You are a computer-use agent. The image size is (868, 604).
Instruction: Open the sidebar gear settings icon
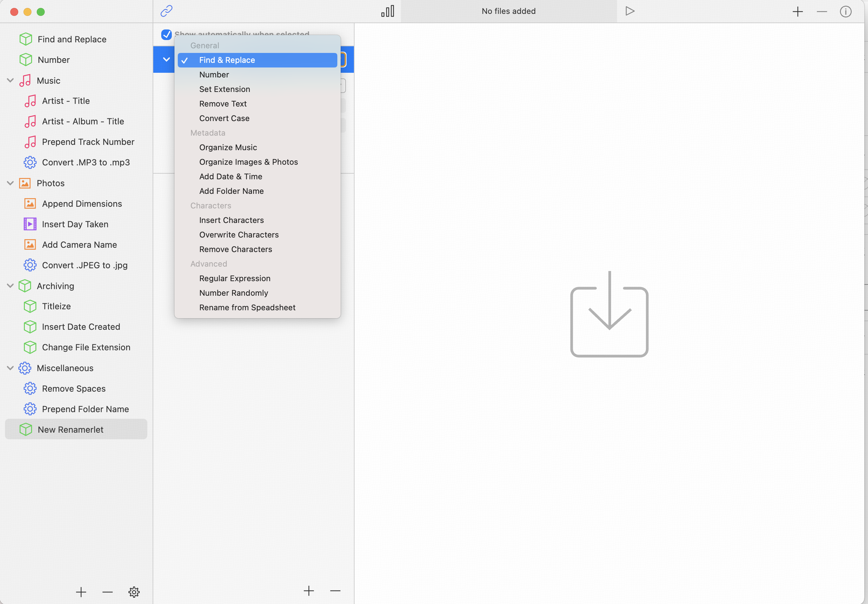(x=134, y=591)
